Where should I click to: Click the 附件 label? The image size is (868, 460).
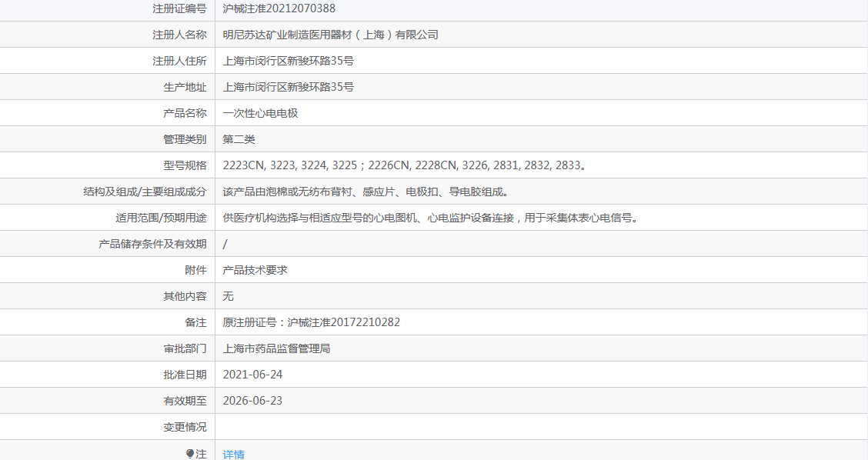pyautogui.click(x=195, y=269)
